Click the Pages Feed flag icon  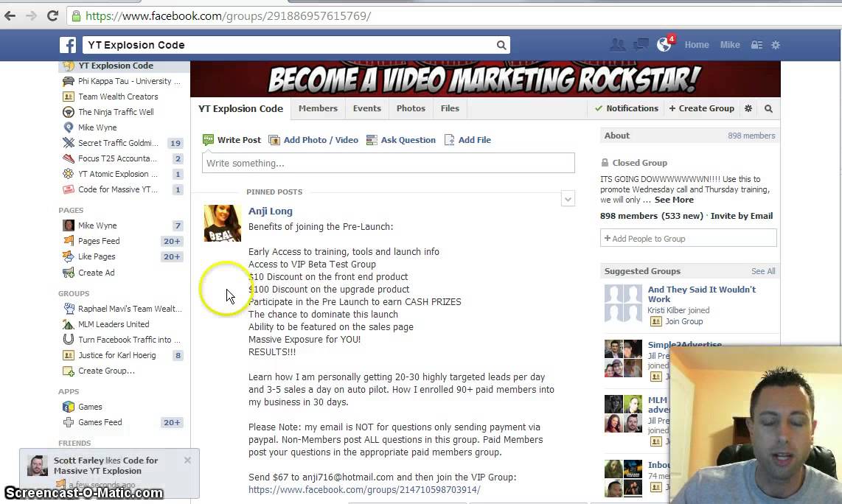(x=68, y=241)
